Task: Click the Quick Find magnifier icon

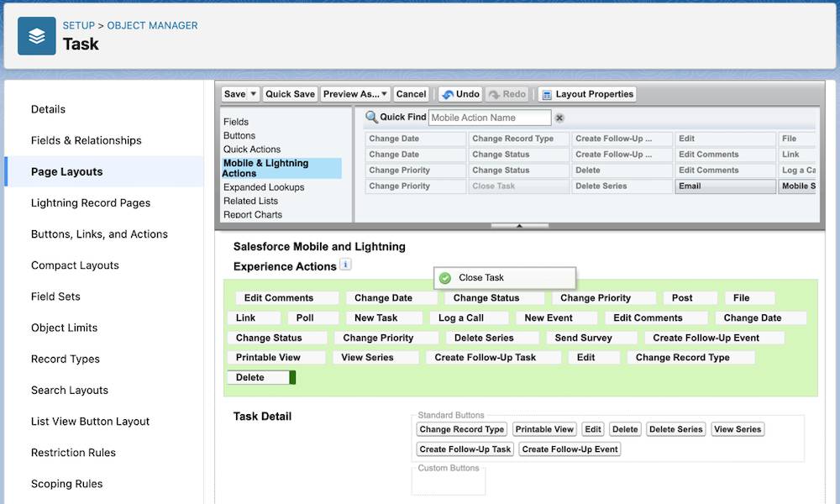Action: pyautogui.click(x=371, y=117)
